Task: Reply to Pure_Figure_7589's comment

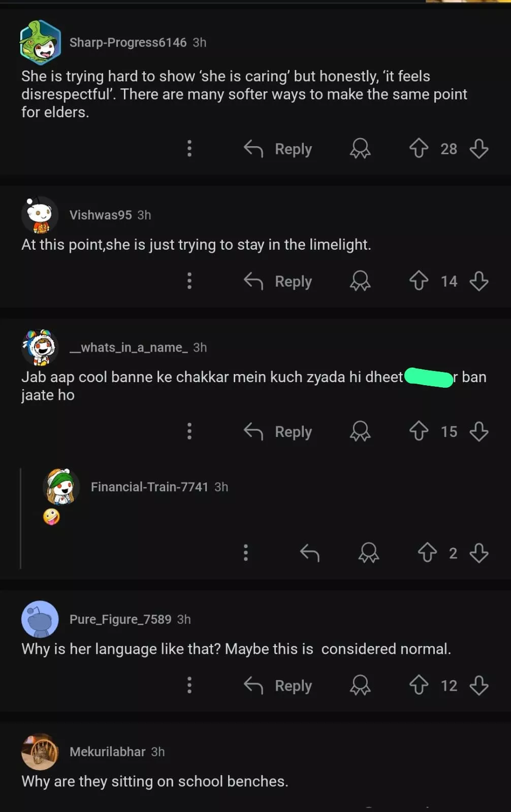Action: point(278,686)
